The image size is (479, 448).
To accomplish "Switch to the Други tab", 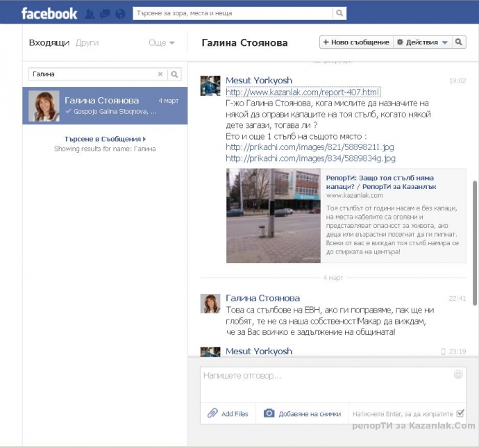I will coord(87,43).
